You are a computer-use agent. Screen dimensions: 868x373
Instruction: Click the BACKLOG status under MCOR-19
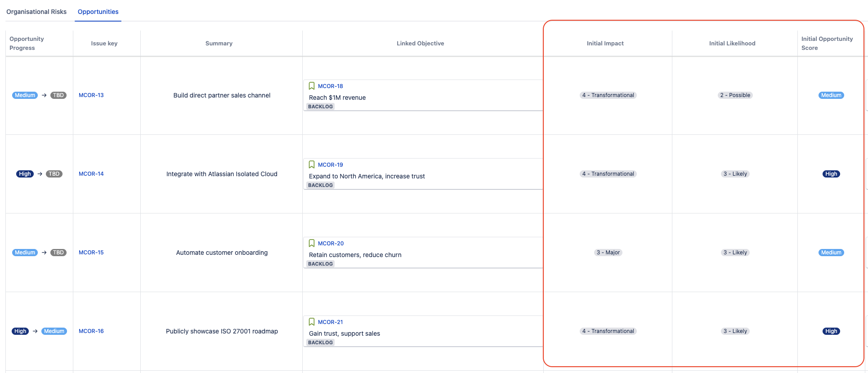coord(321,185)
